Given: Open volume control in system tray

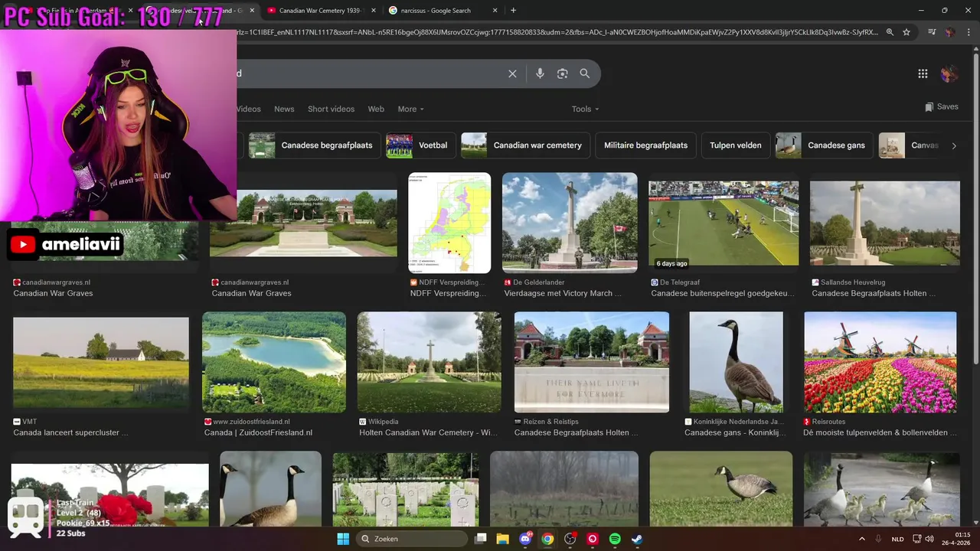Looking at the screenshot, I should 929,539.
